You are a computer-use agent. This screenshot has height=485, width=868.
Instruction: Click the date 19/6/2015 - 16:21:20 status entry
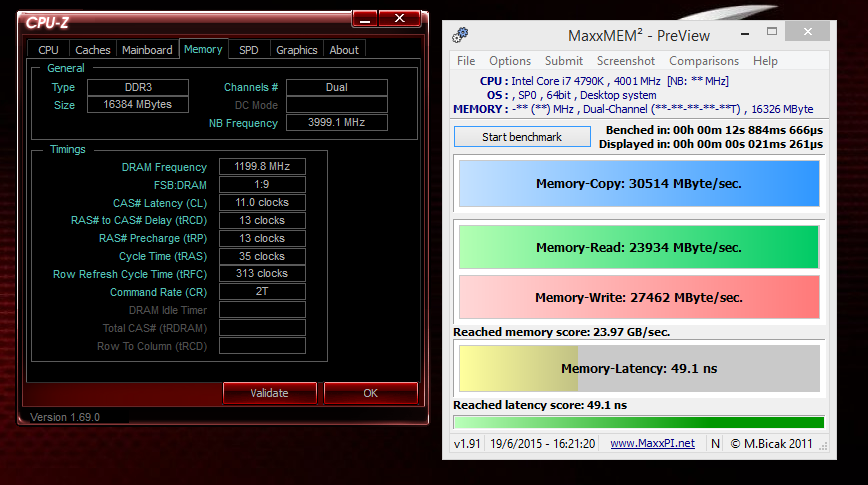542,443
